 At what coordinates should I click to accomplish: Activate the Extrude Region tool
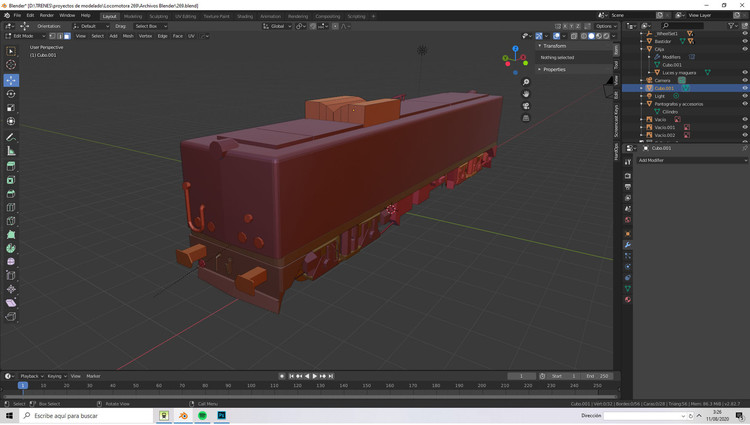(x=11, y=166)
